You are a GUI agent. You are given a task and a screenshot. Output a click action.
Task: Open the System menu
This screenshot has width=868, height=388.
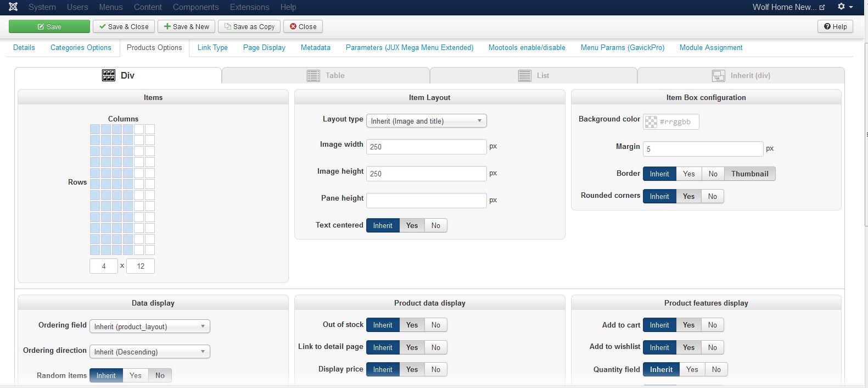pyautogui.click(x=42, y=7)
